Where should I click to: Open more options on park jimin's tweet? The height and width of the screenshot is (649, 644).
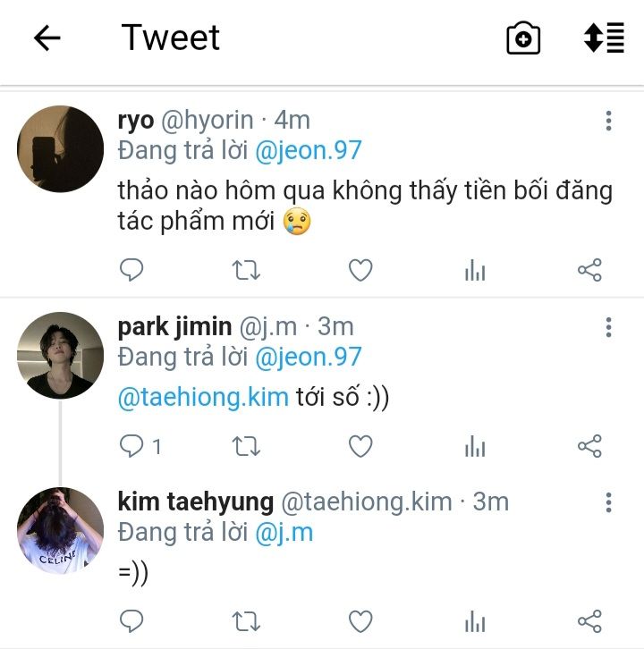click(x=608, y=327)
